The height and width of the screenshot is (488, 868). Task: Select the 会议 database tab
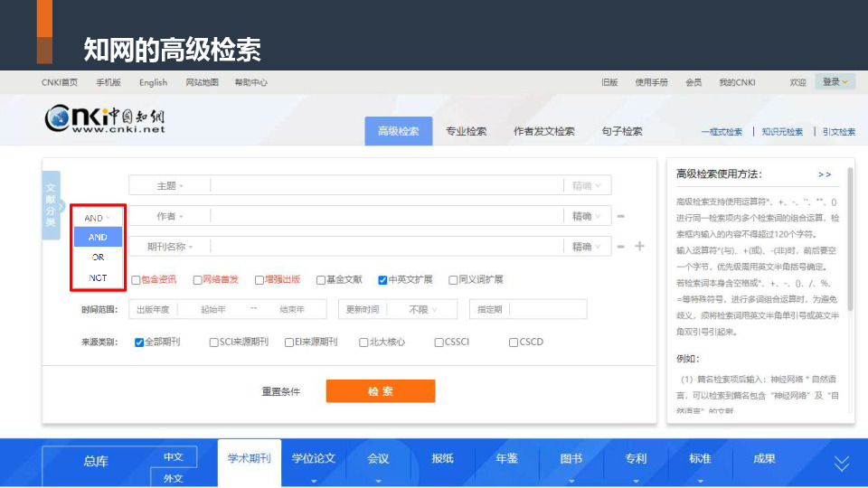tap(378, 459)
